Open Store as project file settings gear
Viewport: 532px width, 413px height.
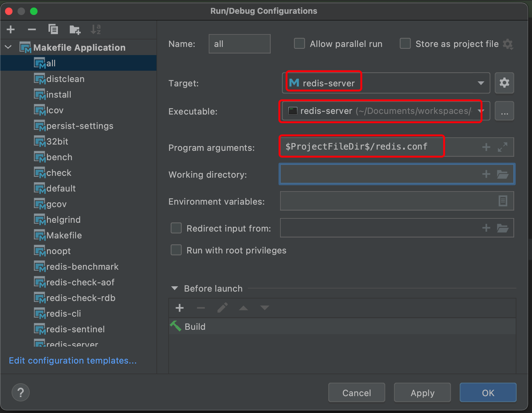[508, 44]
